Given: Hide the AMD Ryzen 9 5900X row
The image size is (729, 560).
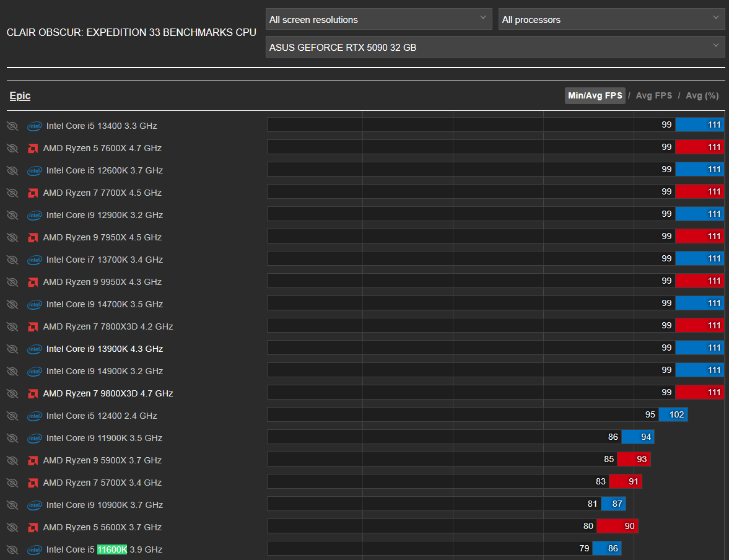Looking at the screenshot, I should pos(12,461).
